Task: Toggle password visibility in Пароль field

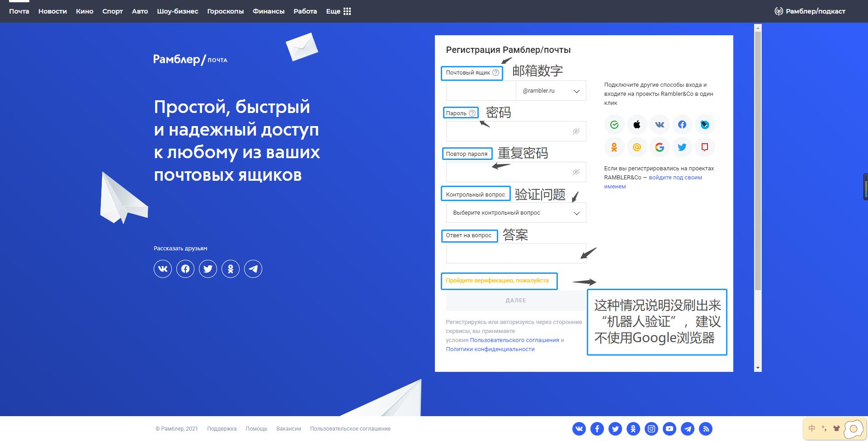Action: tap(576, 131)
